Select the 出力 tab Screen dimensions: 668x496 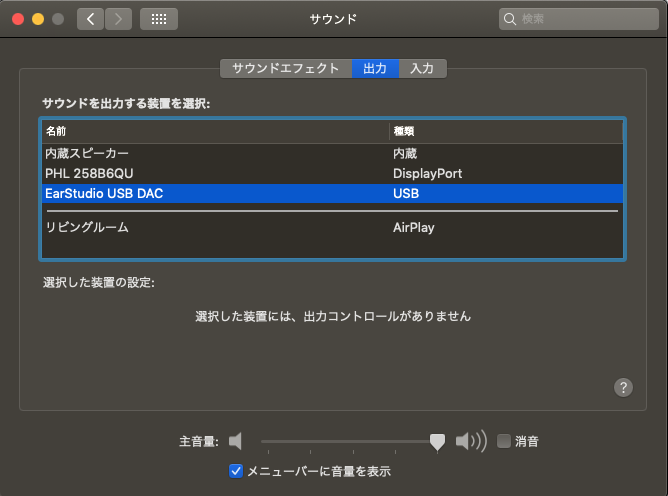pos(375,69)
